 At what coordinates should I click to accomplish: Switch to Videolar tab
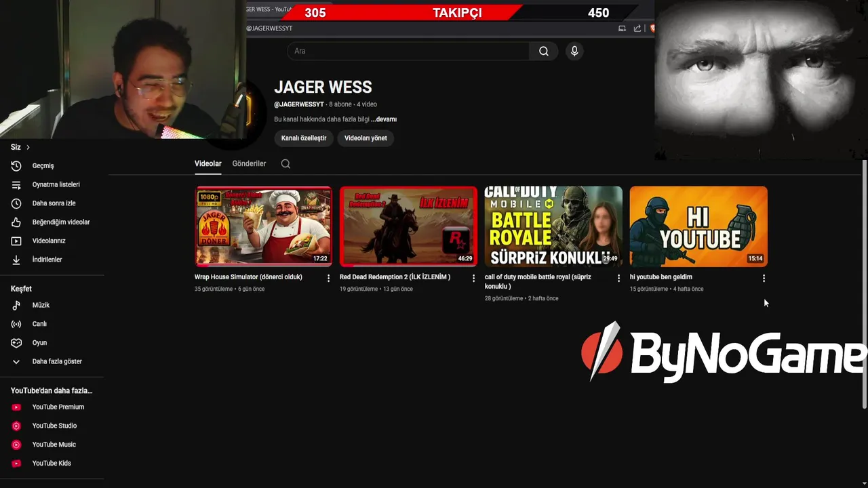[208, 163]
